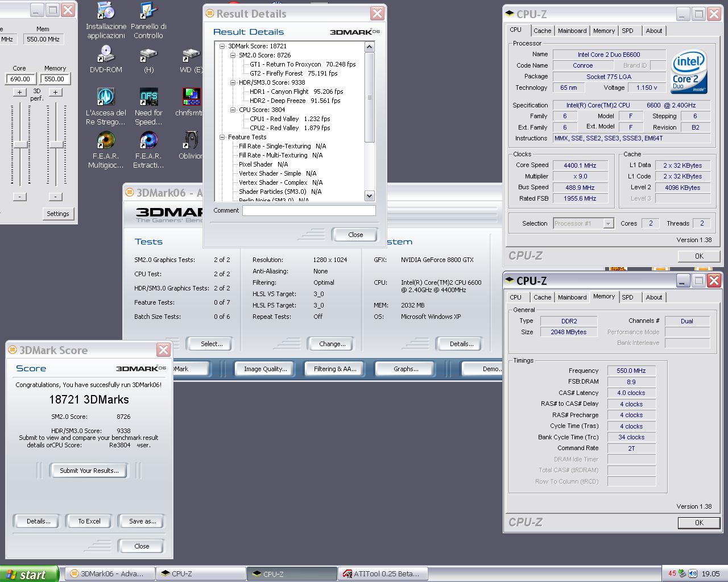Click Demo button in 3DMark06
The width and height of the screenshot is (728, 582).
pos(483,369)
